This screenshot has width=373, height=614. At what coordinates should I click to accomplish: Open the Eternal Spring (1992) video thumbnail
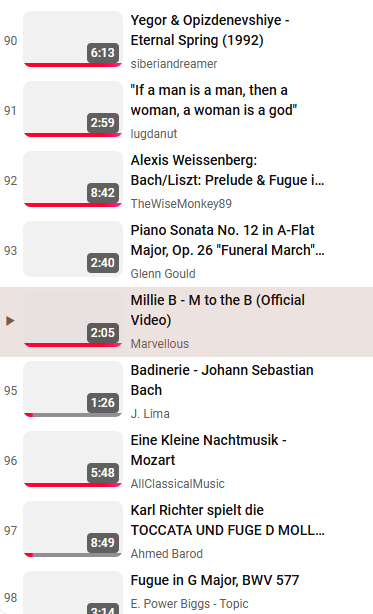click(73, 39)
